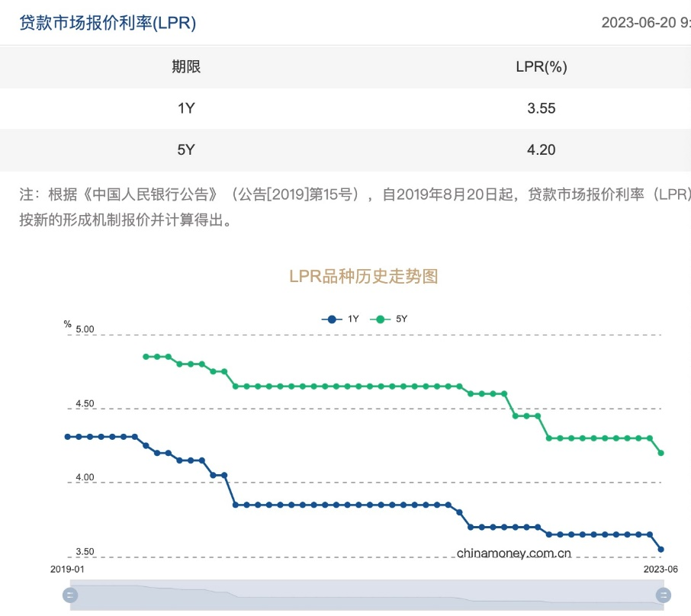Click the middle of the range slider track

[366, 595]
